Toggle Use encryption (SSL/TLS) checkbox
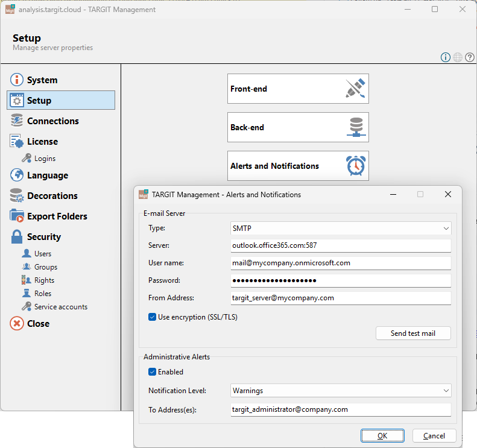The image size is (477, 448). [x=152, y=317]
